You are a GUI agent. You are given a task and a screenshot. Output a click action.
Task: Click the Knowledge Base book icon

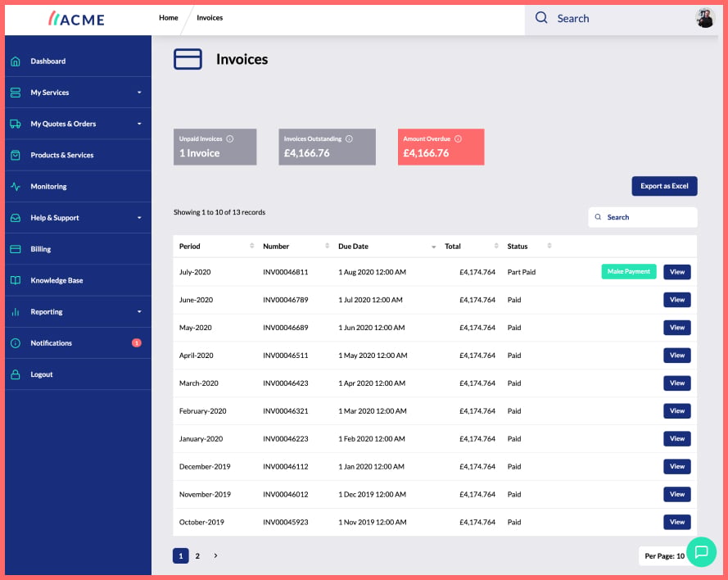(x=16, y=280)
